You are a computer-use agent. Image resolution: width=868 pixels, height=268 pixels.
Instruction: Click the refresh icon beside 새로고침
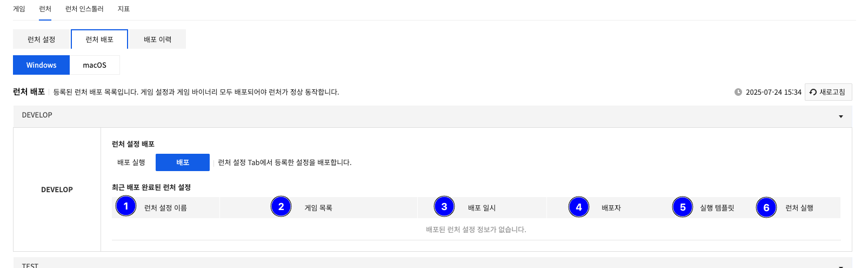pos(813,92)
